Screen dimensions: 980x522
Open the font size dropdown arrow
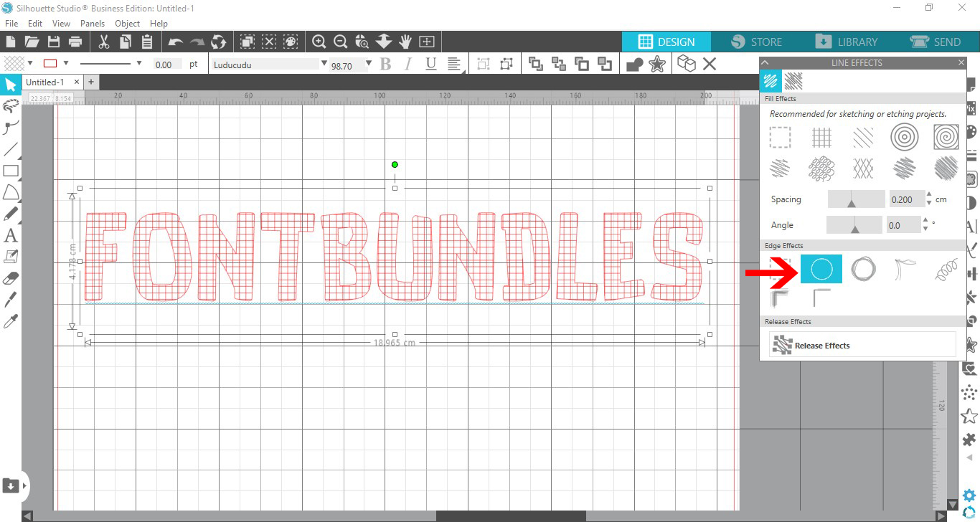pyautogui.click(x=369, y=63)
